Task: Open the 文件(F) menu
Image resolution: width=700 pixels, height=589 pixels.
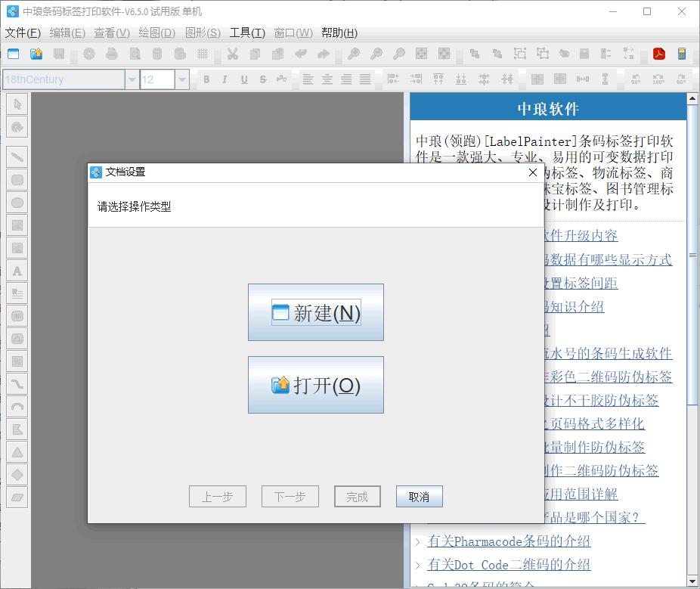Action: (23, 33)
